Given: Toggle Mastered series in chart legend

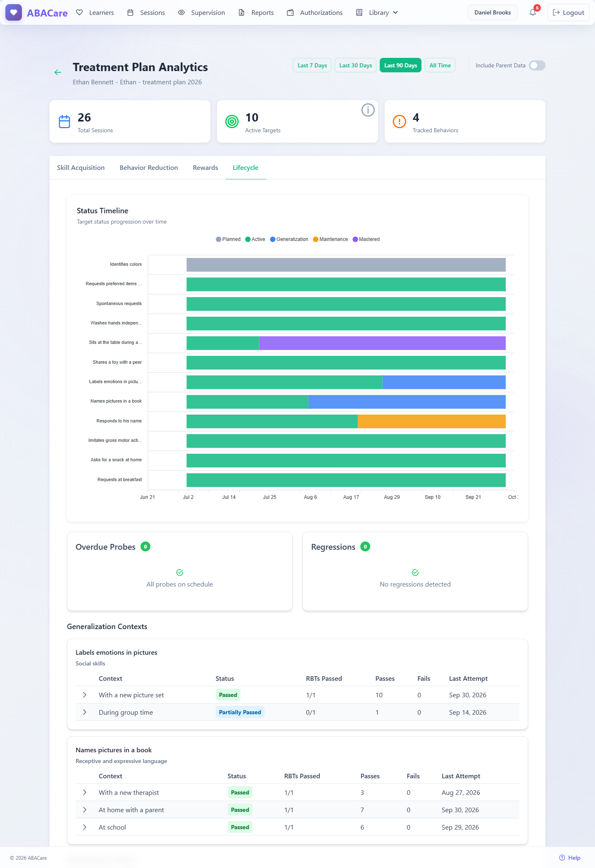Looking at the screenshot, I should [366, 239].
